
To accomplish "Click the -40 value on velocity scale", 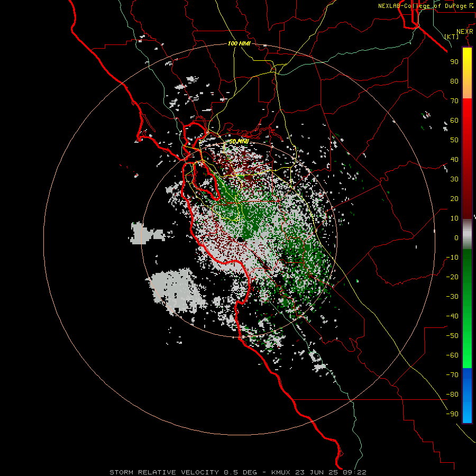I will point(452,316).
